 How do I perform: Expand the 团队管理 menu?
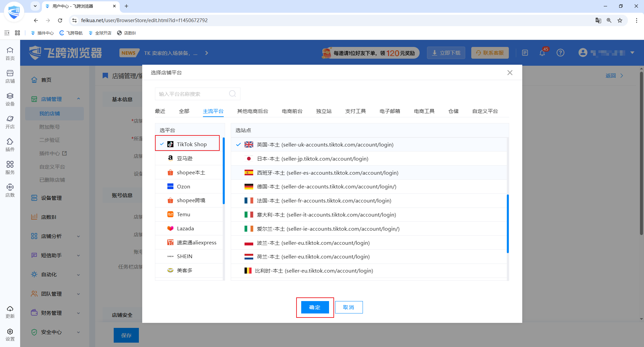point(78,294)
